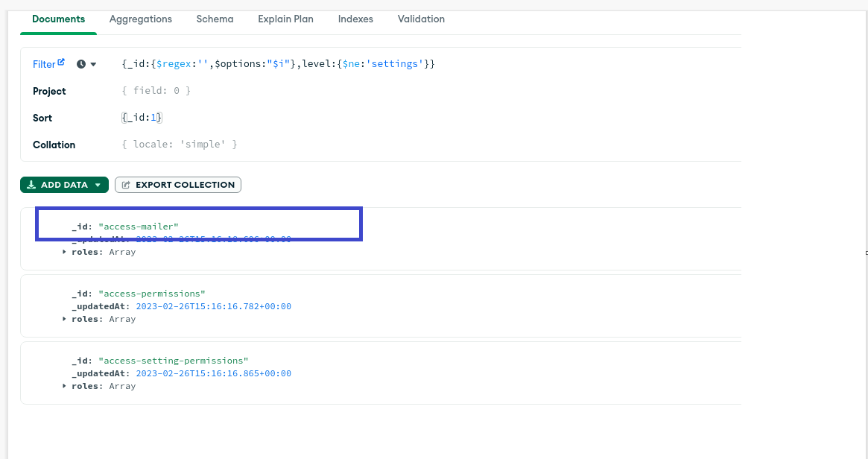Switch to the Aggregations tab
This screenshot has width=868, height=459.
point(140,19)
